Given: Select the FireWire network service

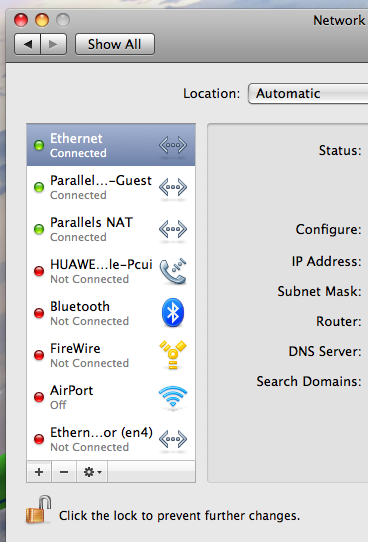Looking at the screenshot, I should click(111, 355).
